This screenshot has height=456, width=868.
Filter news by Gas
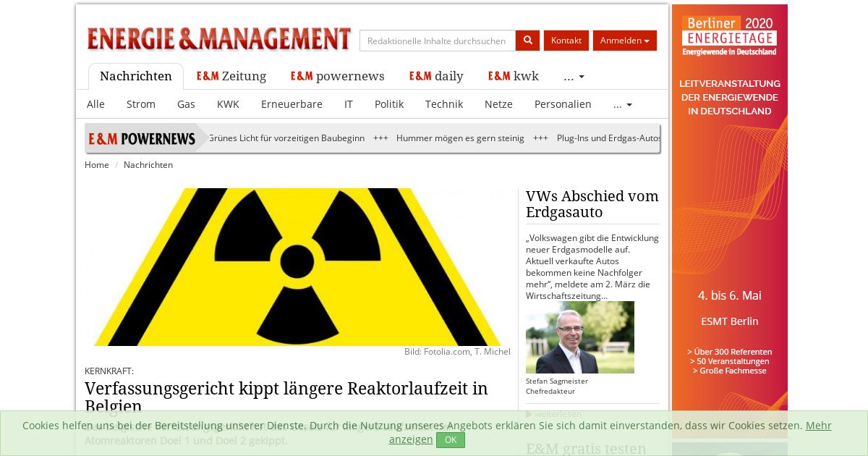(186, 104)
